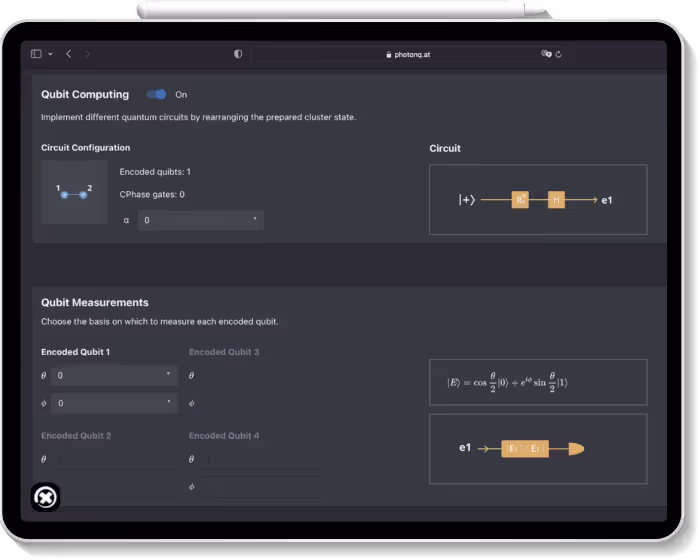700x560 pixels.
Task: Click the browser back arrow
Action: point(68,54)
